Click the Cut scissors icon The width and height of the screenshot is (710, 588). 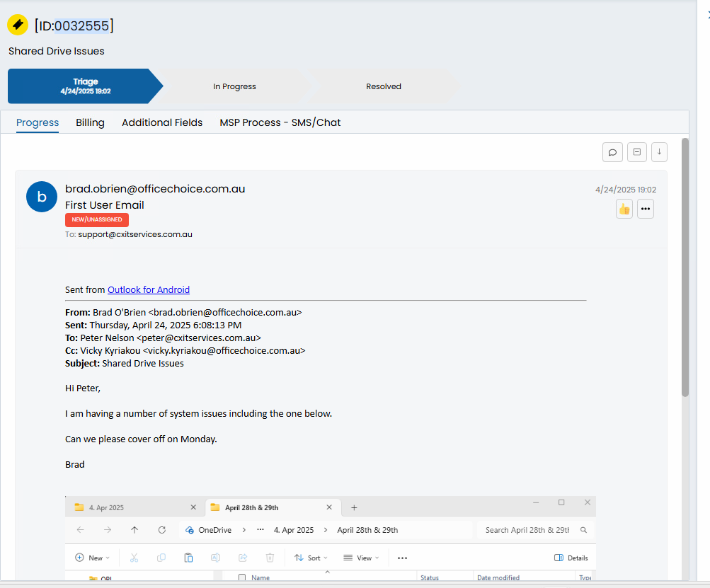pyautogui.click(x=134, y=558)
